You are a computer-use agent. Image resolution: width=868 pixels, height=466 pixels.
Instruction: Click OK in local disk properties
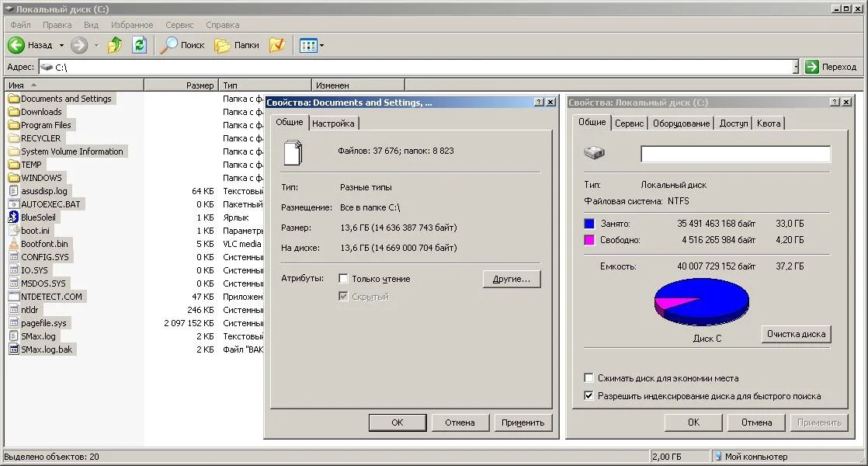(693, 423)
